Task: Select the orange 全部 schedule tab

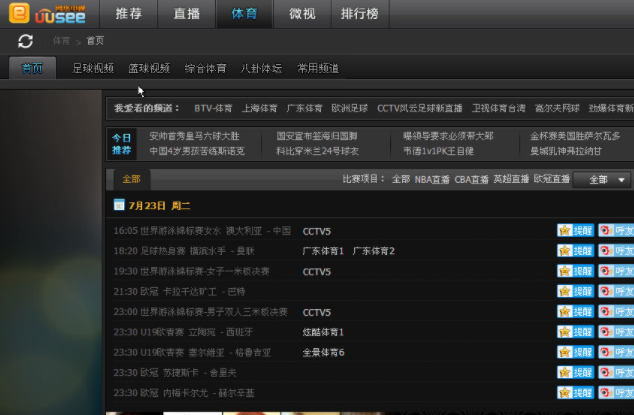Action: click(132, 179)
